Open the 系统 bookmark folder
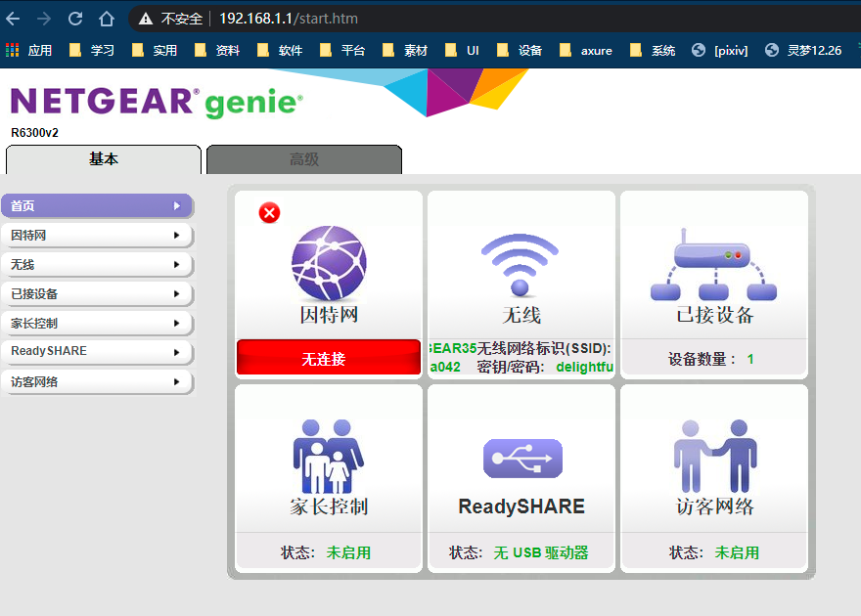The height and width of the screenshot is (616, 861). (x=653, y=51)
